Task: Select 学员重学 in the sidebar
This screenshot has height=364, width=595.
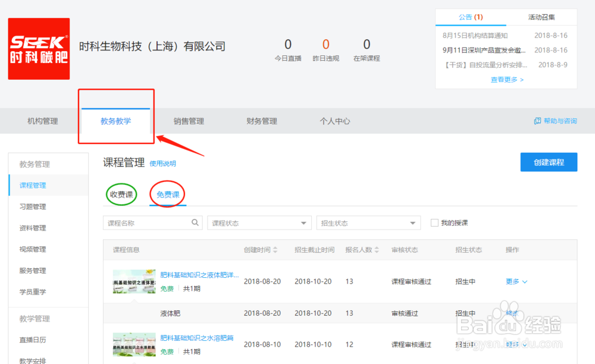Action: pyautogui.click(x=33, y=292)
